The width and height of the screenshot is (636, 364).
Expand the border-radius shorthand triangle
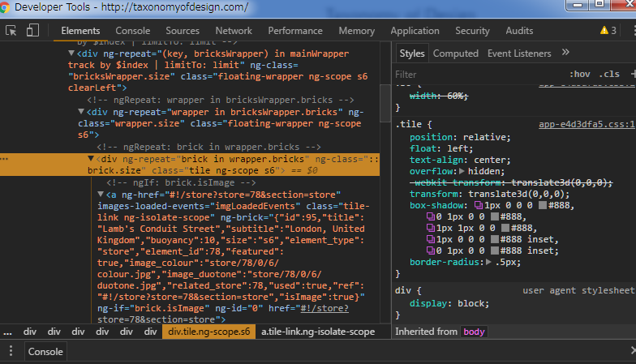click(488, 263)
